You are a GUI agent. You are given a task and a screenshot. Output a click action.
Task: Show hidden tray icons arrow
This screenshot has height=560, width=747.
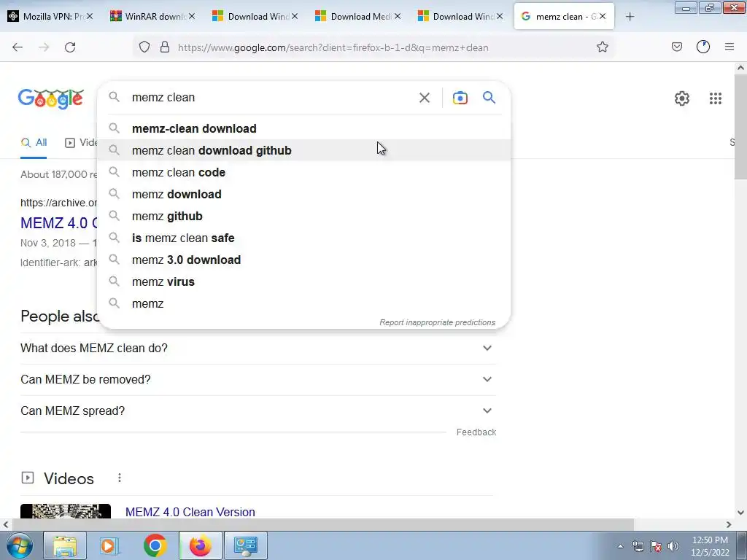coord(620,546)
